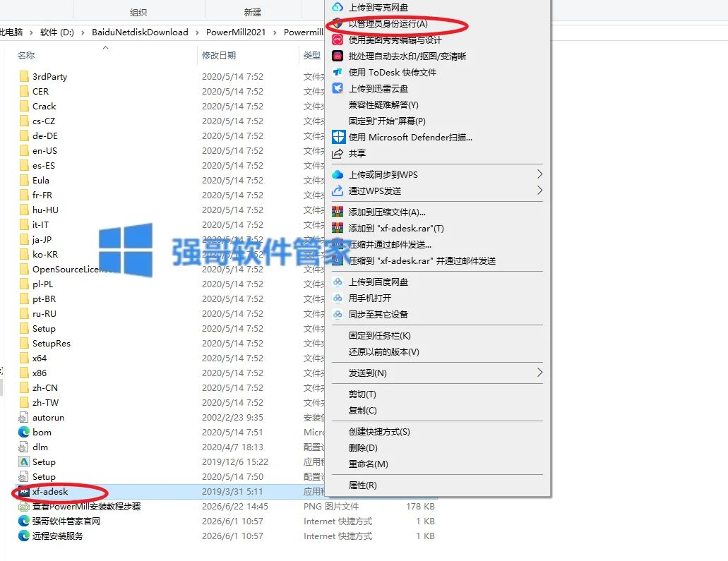Screen dimensions: 728x561
Task: Select the zh-CN folder row
Action: click(x=171, y=388)
